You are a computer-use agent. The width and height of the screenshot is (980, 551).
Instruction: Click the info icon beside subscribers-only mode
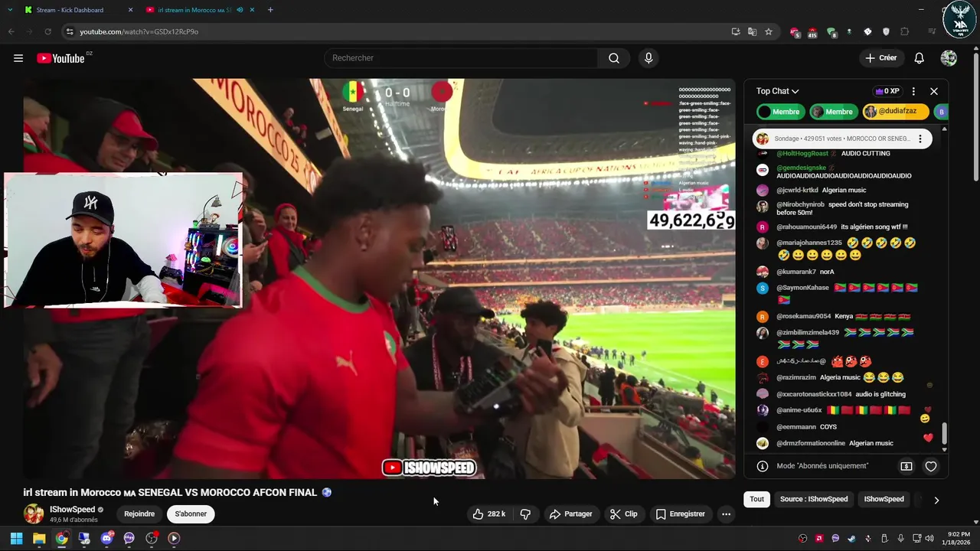pos(763,466)
